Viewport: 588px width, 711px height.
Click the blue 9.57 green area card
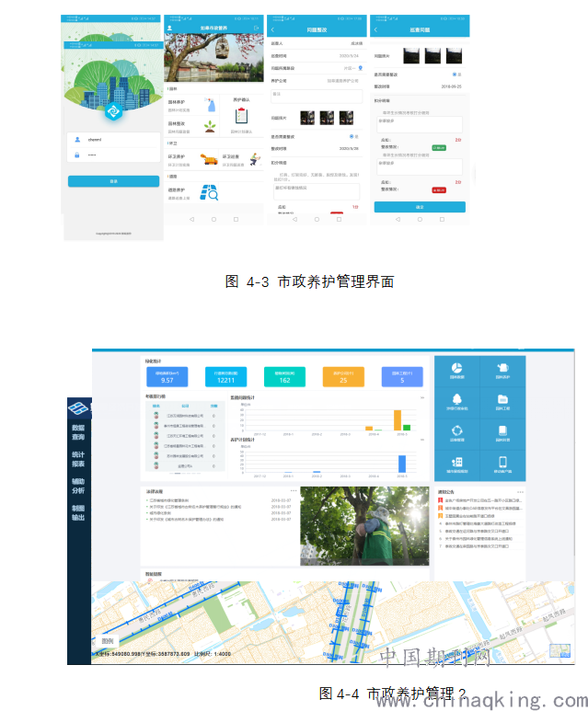[167, 377]
